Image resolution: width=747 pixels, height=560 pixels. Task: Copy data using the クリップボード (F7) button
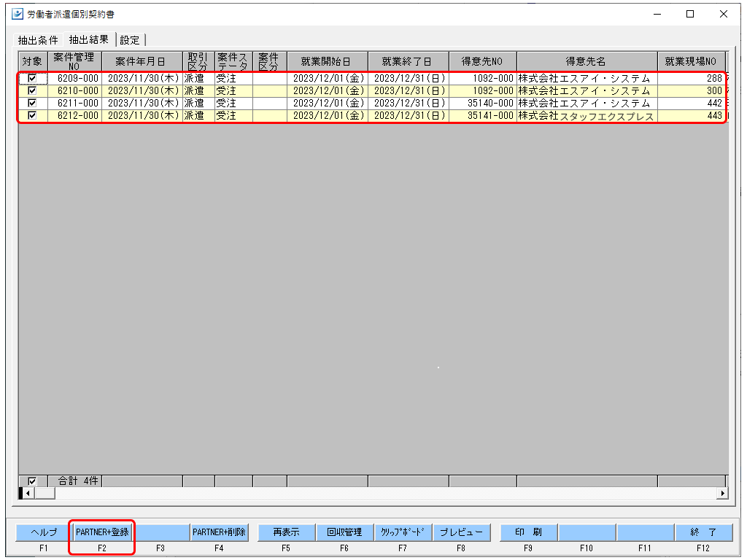(x=403, y=532)
